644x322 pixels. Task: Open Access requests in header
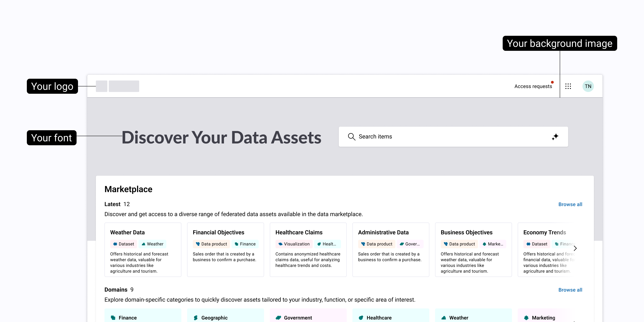click(533, 86)
